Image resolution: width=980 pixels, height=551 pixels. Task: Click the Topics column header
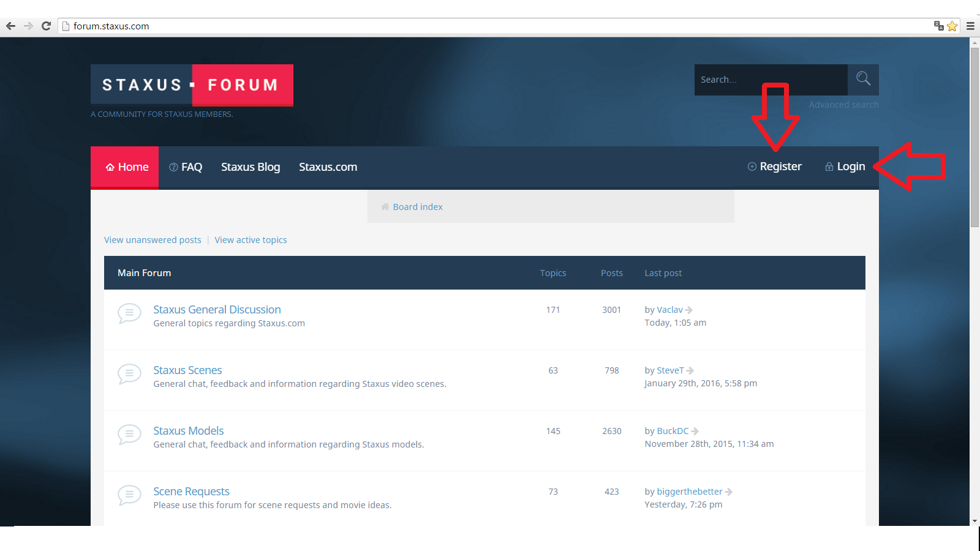pos(553,273)
